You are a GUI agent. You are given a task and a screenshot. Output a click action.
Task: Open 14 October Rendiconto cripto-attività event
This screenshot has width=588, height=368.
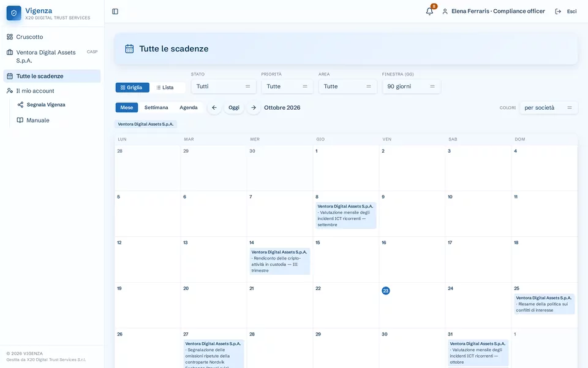tap(280, 261)
